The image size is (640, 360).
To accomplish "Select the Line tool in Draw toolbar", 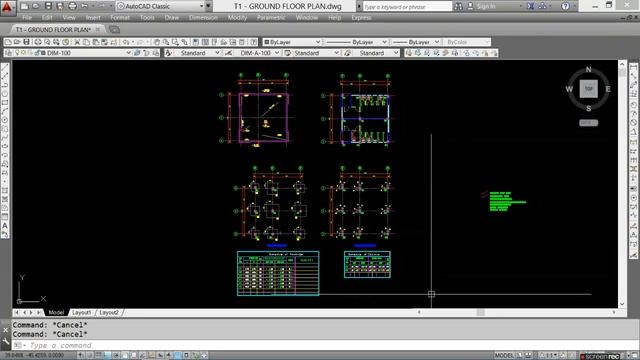I will point(5,67).
